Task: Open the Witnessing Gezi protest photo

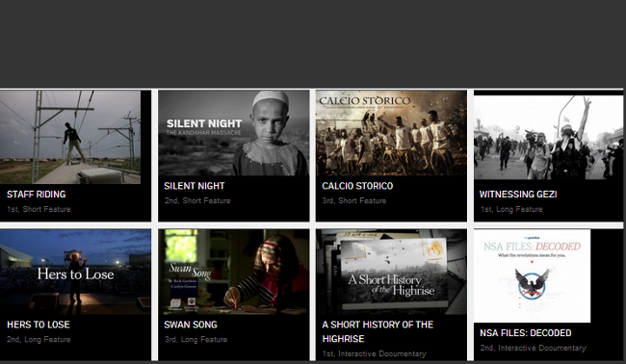Action: coord(549,138)
